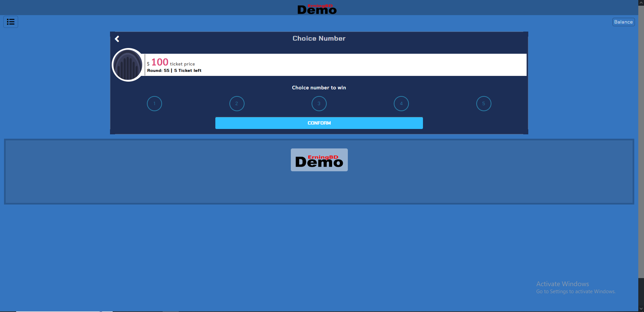The width and height of the screenshot is (644, 312).
Task: Click the vertical scrollbar thumb
Action: 641,141
